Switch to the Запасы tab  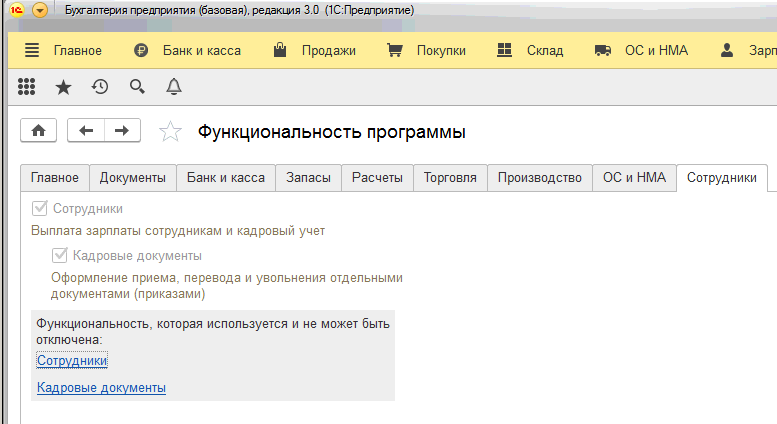click(x=308, y=178)
